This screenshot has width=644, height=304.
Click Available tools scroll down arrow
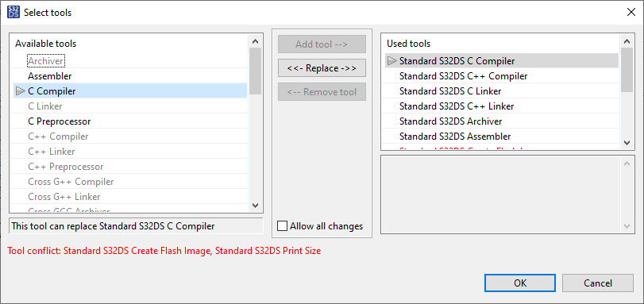coord(255,205)
